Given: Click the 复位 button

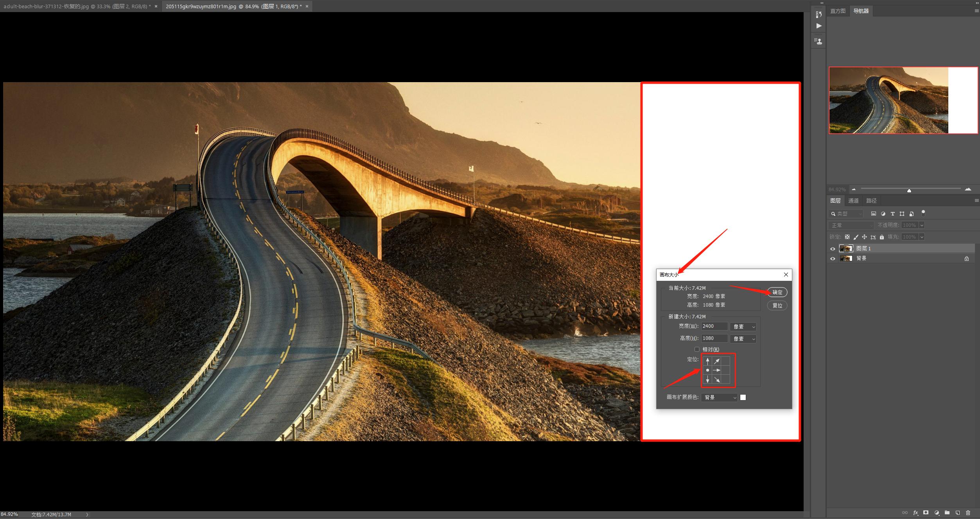Looking at the screenshot, I should click(x=777, y=305).
